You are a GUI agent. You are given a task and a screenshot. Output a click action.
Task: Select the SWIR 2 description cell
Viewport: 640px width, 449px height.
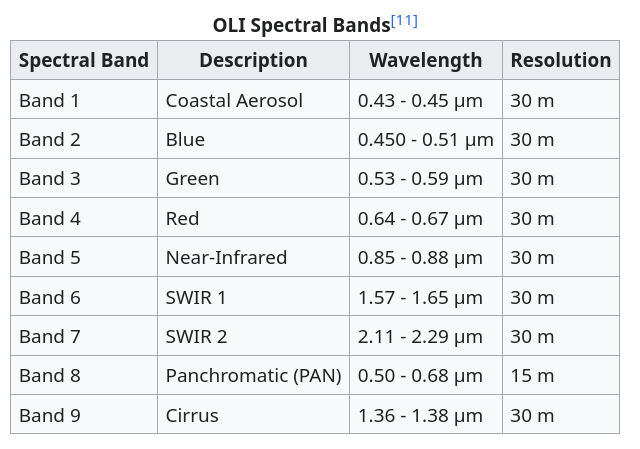196,336
